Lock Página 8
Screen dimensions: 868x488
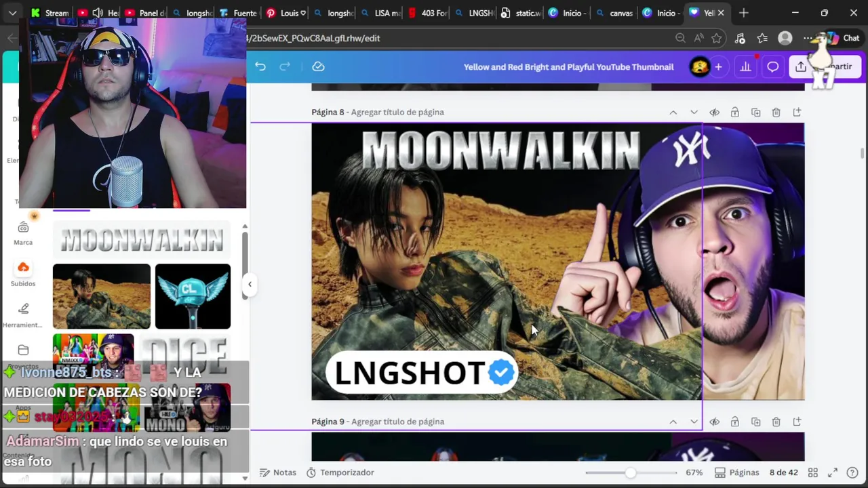click(x=735, y=112)
